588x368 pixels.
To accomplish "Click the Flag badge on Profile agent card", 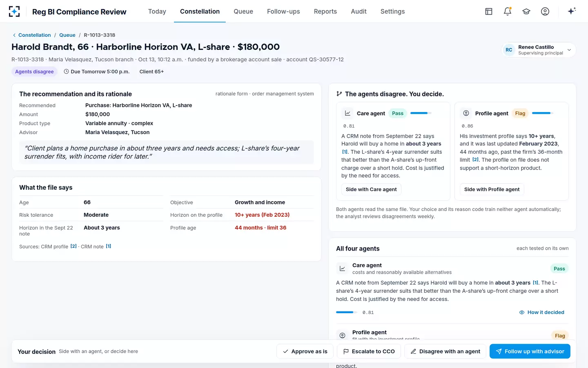I will (x=520, y=113).
